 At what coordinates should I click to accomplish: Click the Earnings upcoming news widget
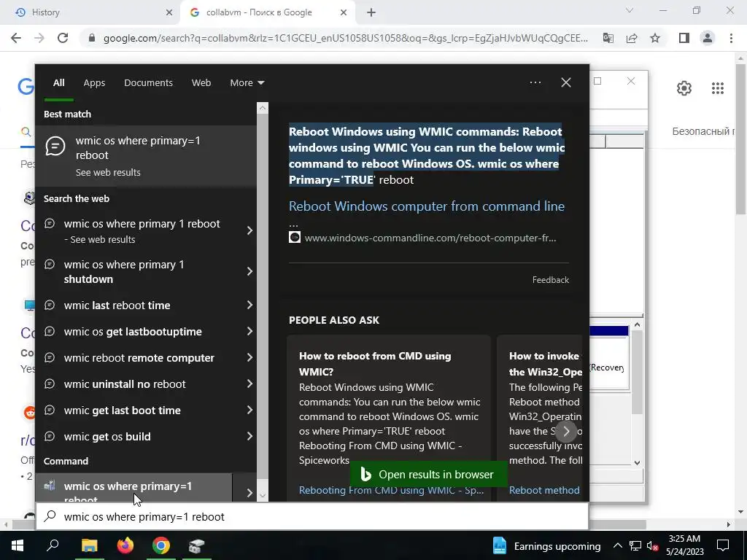click(x=546, y=545)
